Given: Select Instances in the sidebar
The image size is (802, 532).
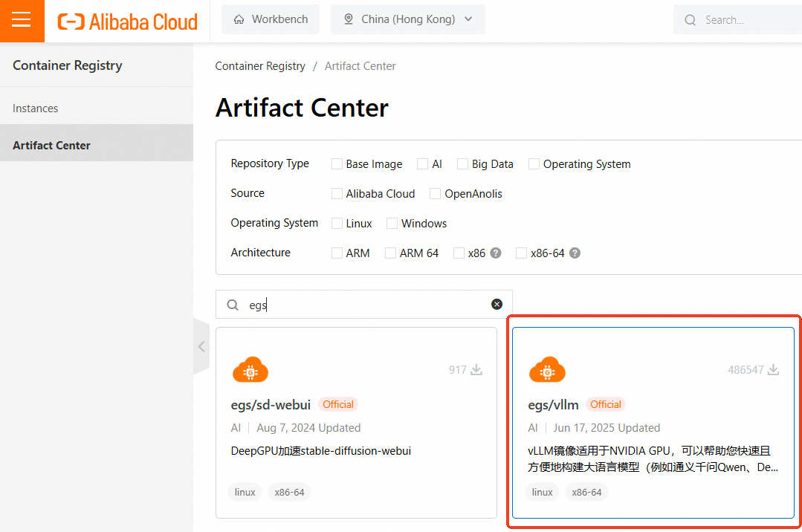Looking at the screenshot, I should click(36, 108).
